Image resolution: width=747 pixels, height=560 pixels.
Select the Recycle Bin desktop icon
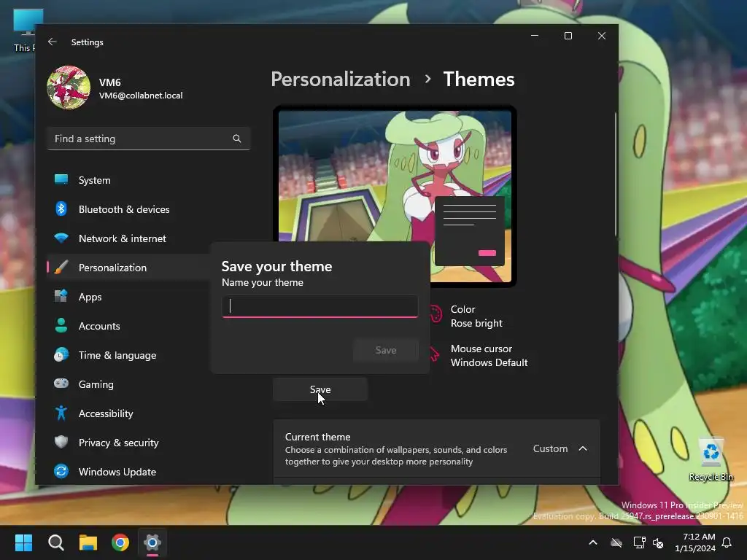pos(711,459)
